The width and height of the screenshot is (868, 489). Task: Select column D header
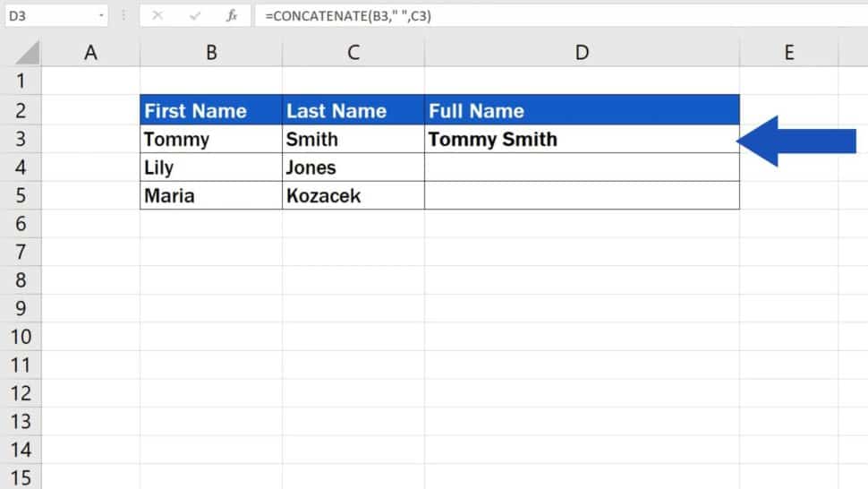tap(582, 53)
